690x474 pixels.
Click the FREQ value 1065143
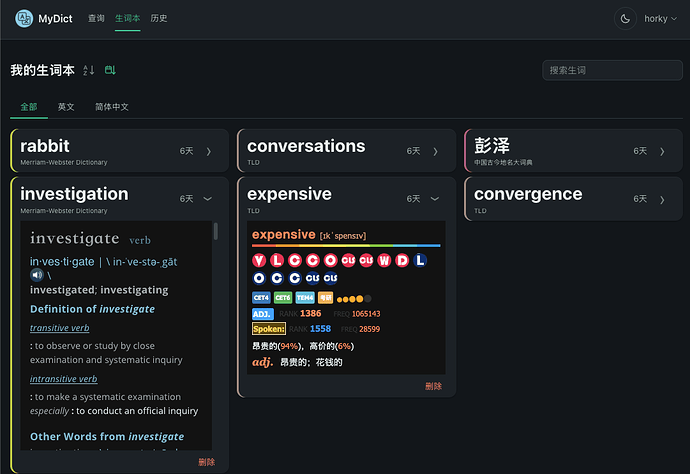366,314
